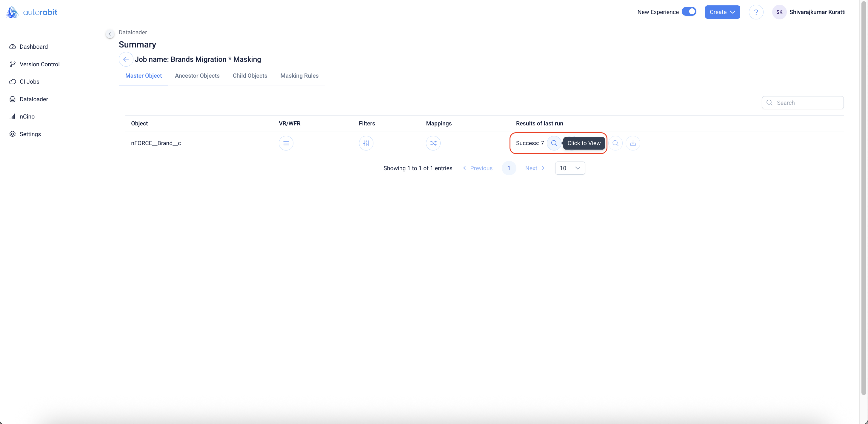Open Filters icon for nFORCE__Brand__c
This screenshot has width=868, height=424.
pos(366,143)
